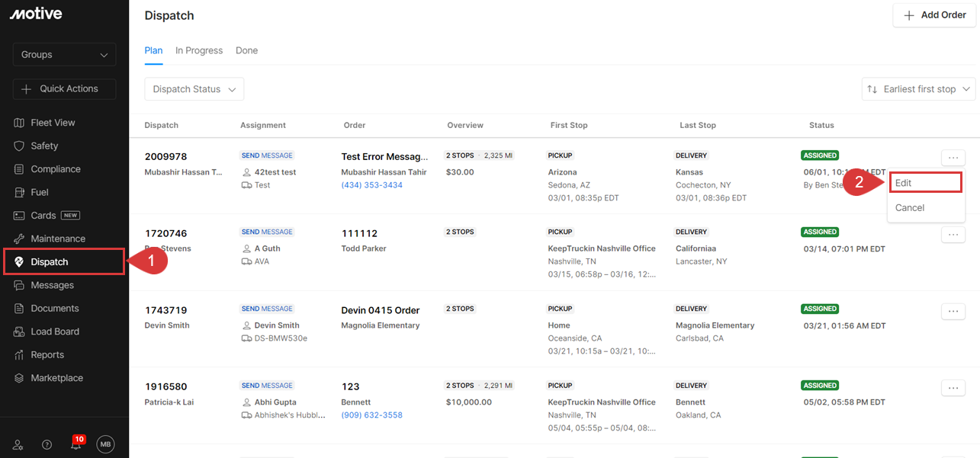
Task: Open the Safety shield icon
Action: (20, 146)
